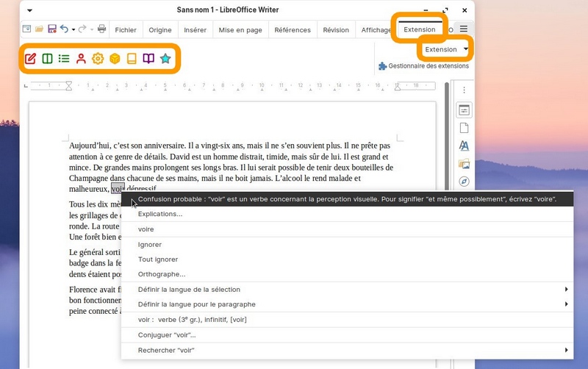Open the sidebar Properties panel

(464, 110)
